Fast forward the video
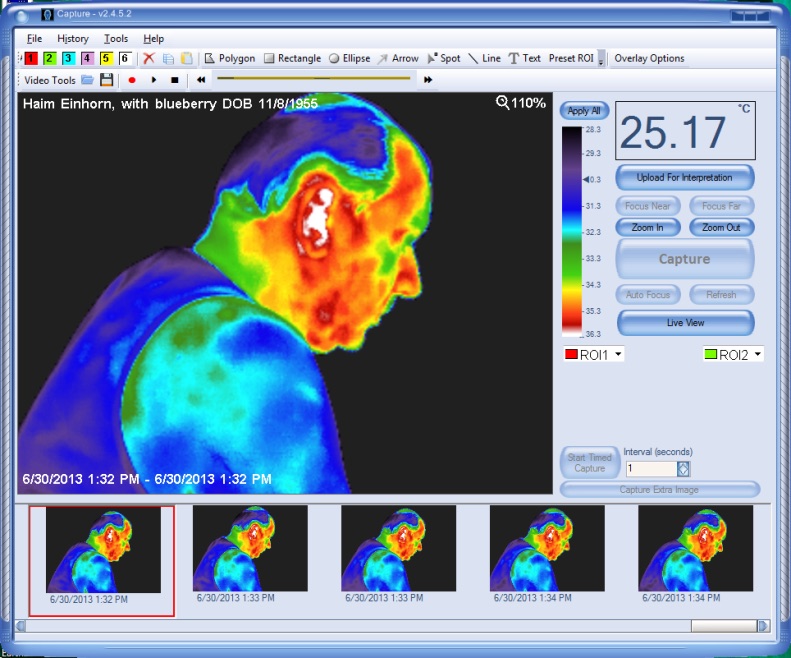This screenshot has width=791, height=658. (428, 80)
